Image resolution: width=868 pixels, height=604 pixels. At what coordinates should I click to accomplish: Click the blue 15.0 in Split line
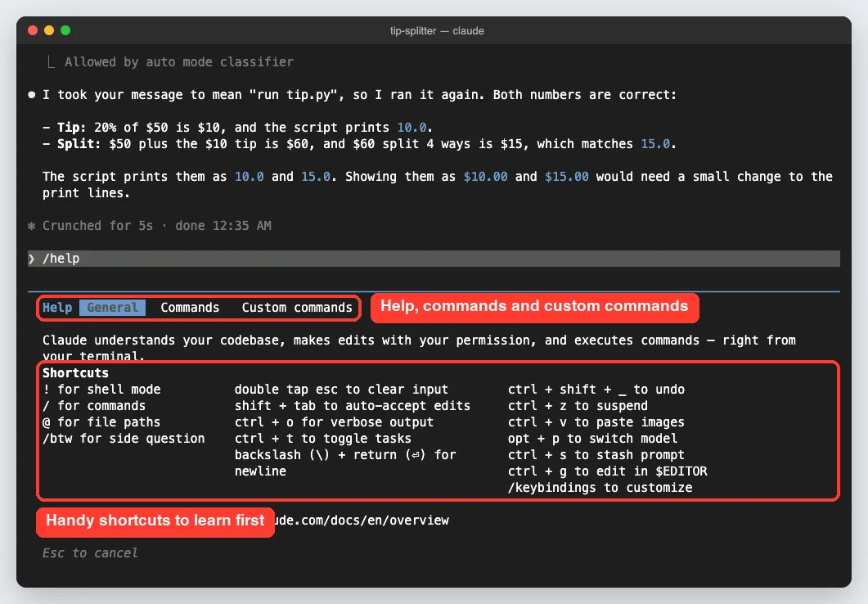655,144
